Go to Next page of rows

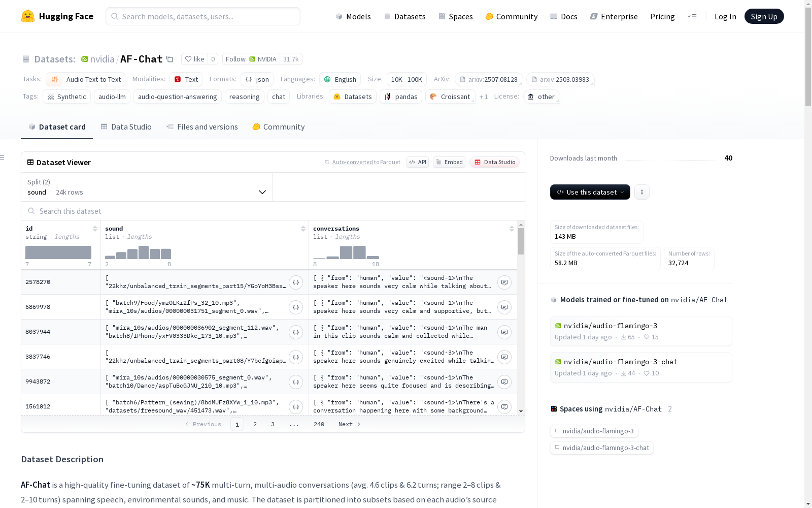tap(350, 424)
